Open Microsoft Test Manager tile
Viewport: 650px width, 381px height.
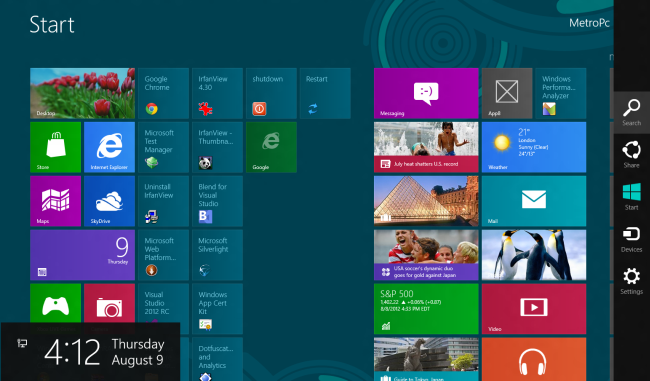click(163, 147)
